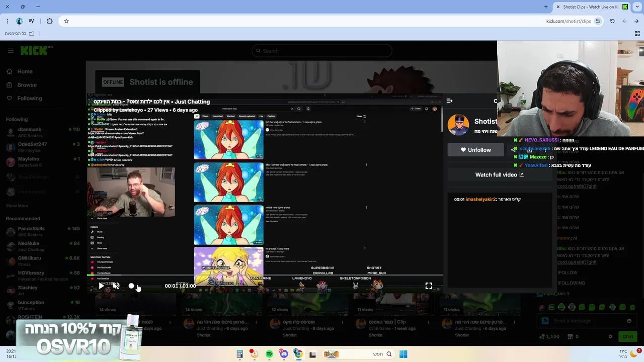
Task: Open chat settings gear icon
Action: coord(610,336)
